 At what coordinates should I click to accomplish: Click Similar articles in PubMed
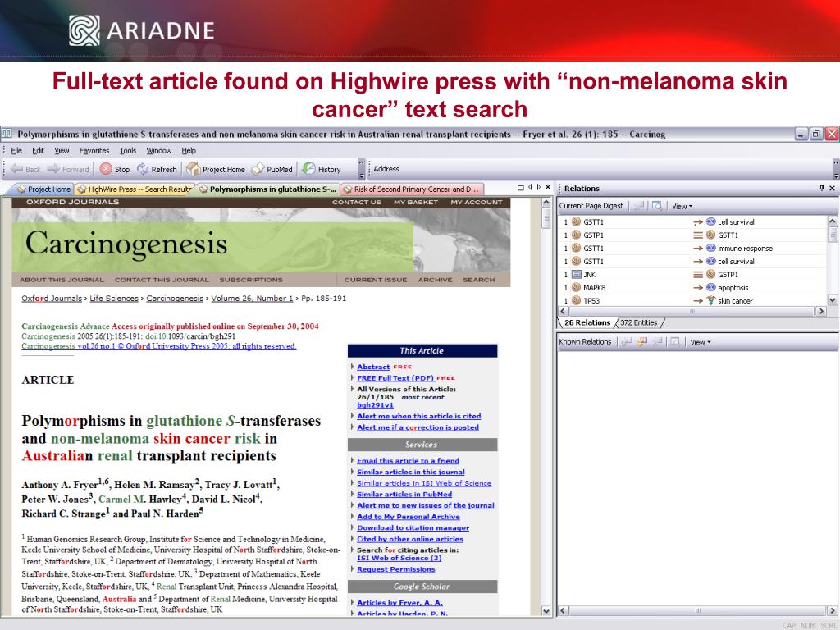[x=404, y=495]
